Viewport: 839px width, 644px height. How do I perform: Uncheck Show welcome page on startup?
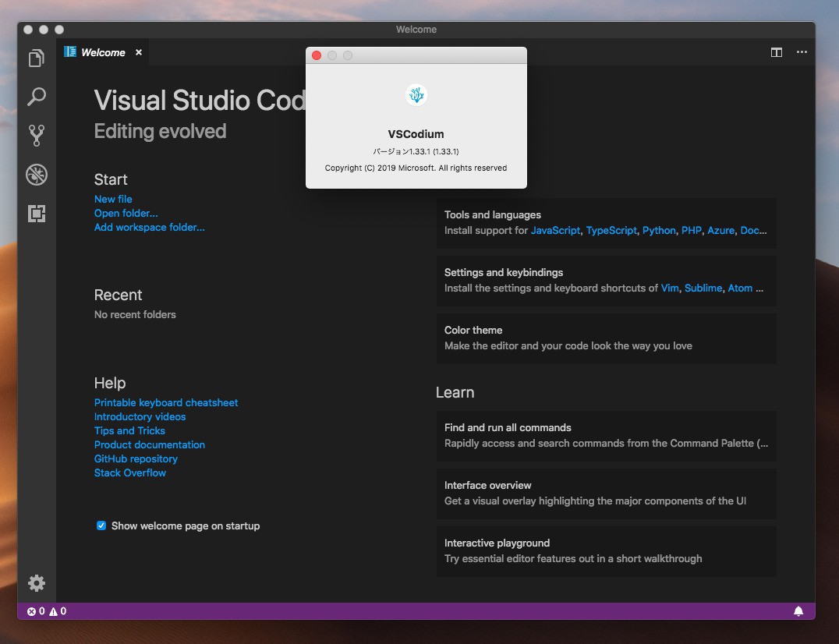101,525
